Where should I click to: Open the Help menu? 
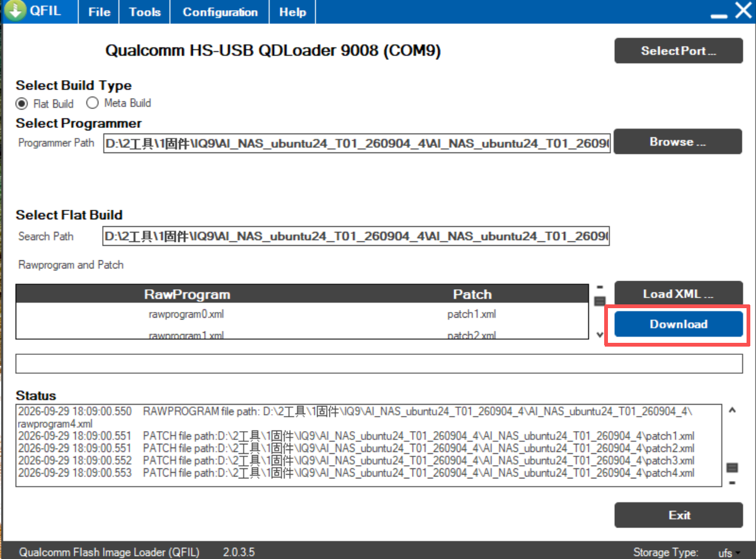pos(292,12)
